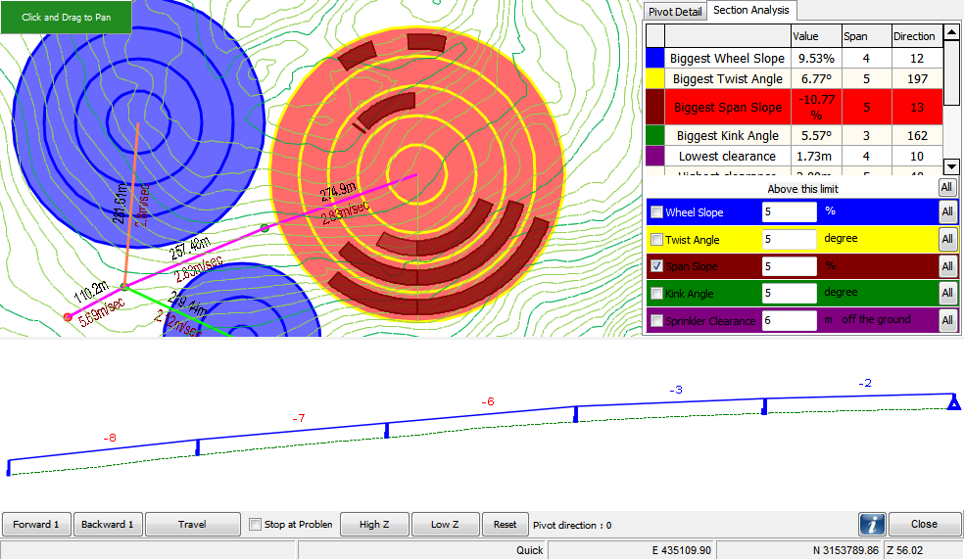Uncheck the Span Slope checkbox
The width and height of the screenshot is (964, 560).
(656, 266)
